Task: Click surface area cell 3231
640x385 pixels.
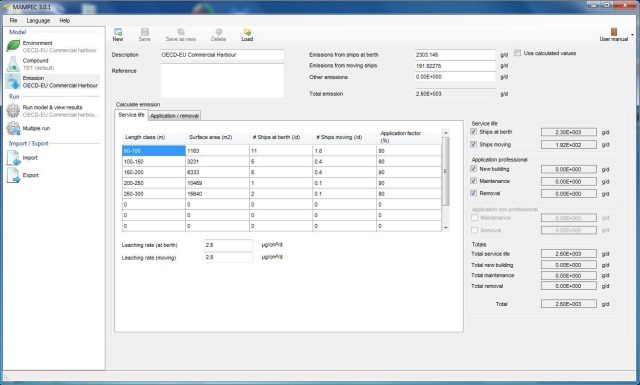Action: coord(217,162)
